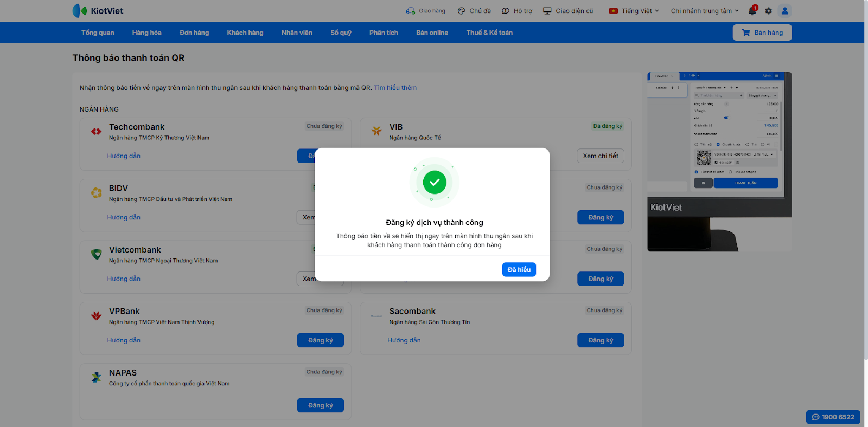Image resolution: width=868 pixels, height=427 pixels.
Task: Click the Đăng ký dịch vụ thành công title
Action: click(435, 223)
